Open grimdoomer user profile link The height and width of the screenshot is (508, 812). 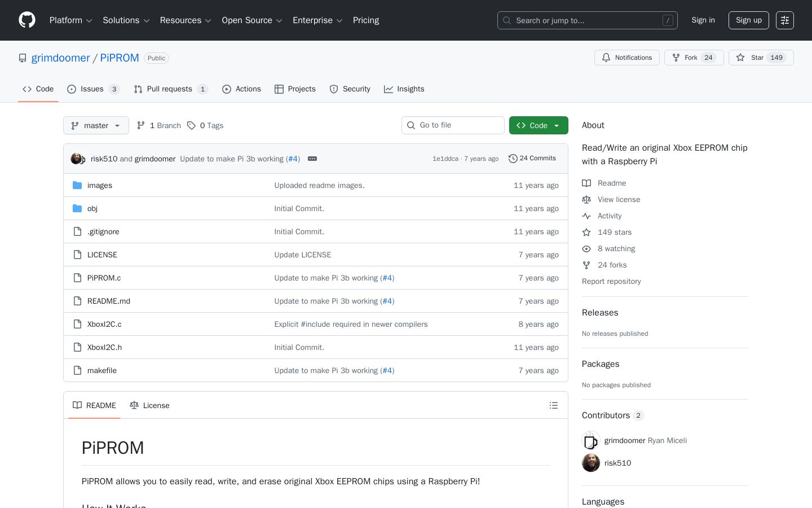[x=60, y=58]
